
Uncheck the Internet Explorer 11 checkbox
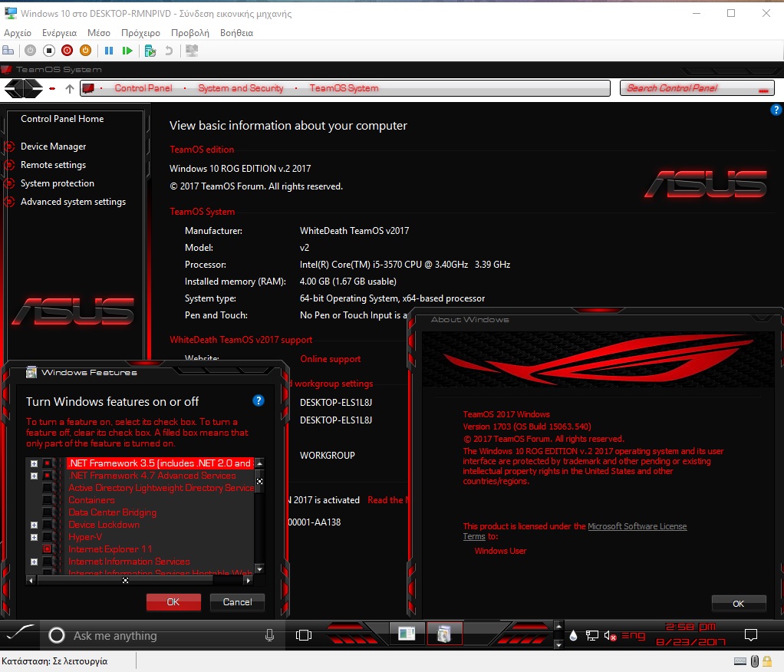[47, 549]
